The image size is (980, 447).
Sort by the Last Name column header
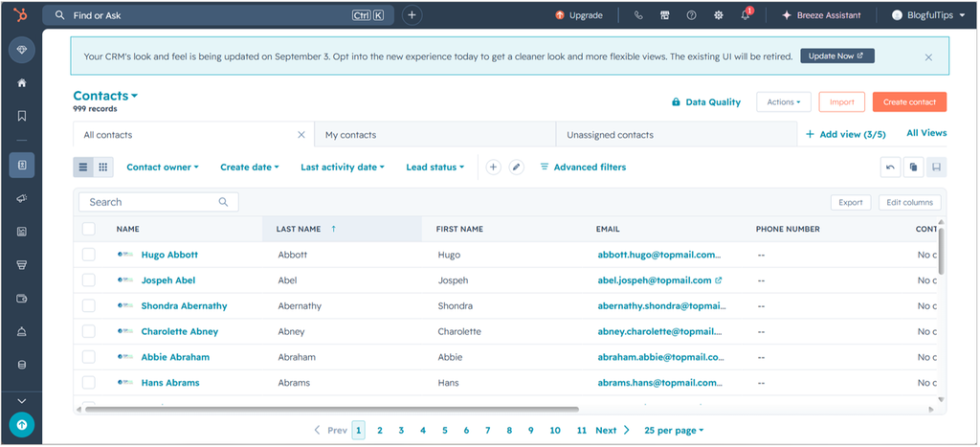342,229
